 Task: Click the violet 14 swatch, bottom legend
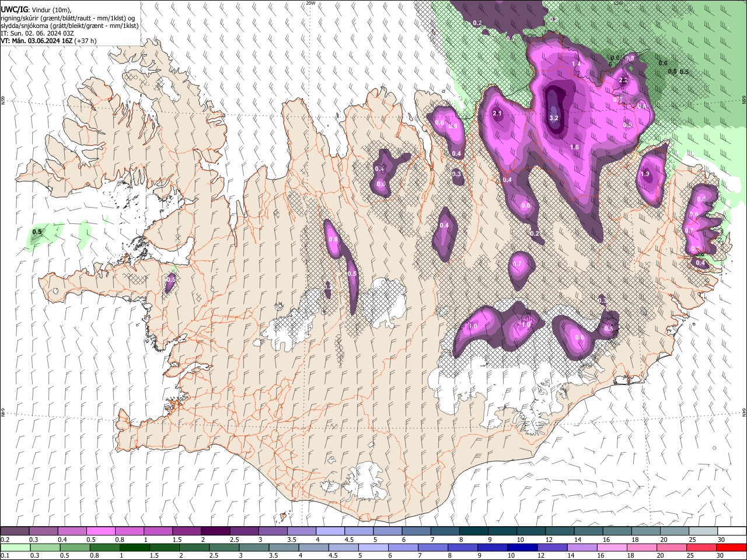pyautogui.click(x=581, y=547)
